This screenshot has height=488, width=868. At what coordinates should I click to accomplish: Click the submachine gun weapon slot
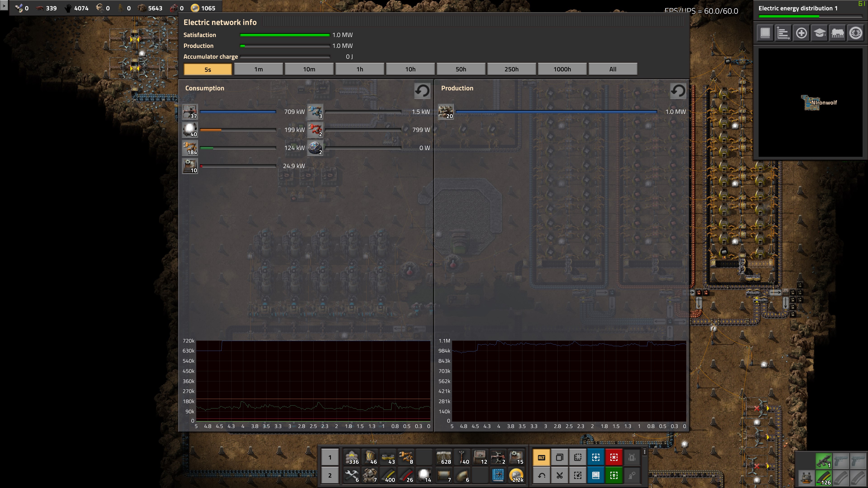823,461
